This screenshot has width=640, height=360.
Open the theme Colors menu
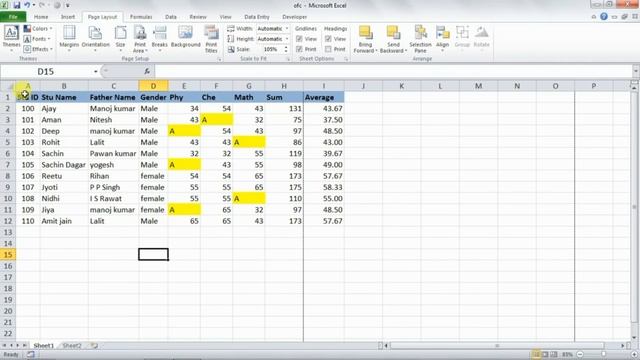(38, 29)
